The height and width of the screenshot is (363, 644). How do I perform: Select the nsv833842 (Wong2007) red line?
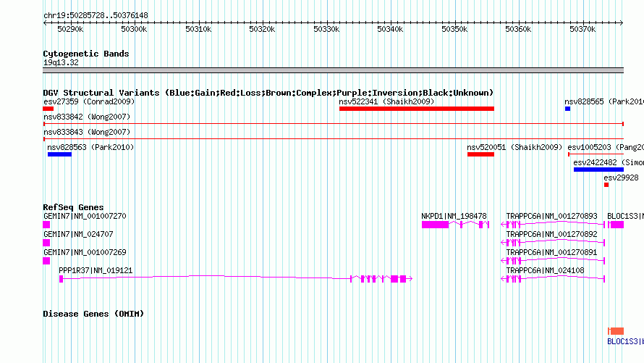[x=334, y=124]
